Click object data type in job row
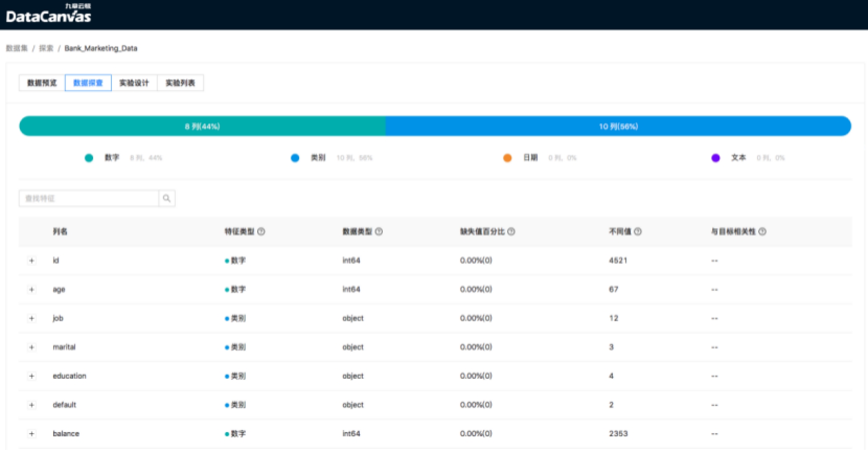This screenshot has width=868, height=452. coord(353,318)
